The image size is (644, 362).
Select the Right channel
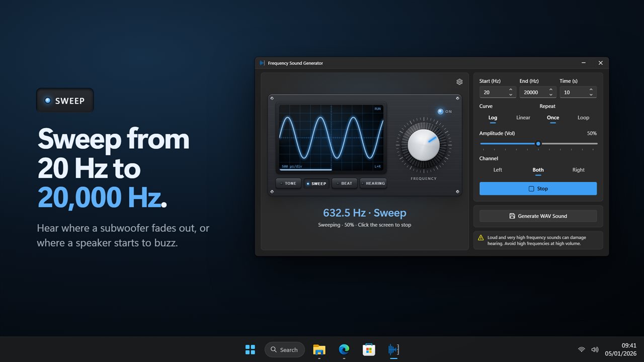[x=579, y=170]
